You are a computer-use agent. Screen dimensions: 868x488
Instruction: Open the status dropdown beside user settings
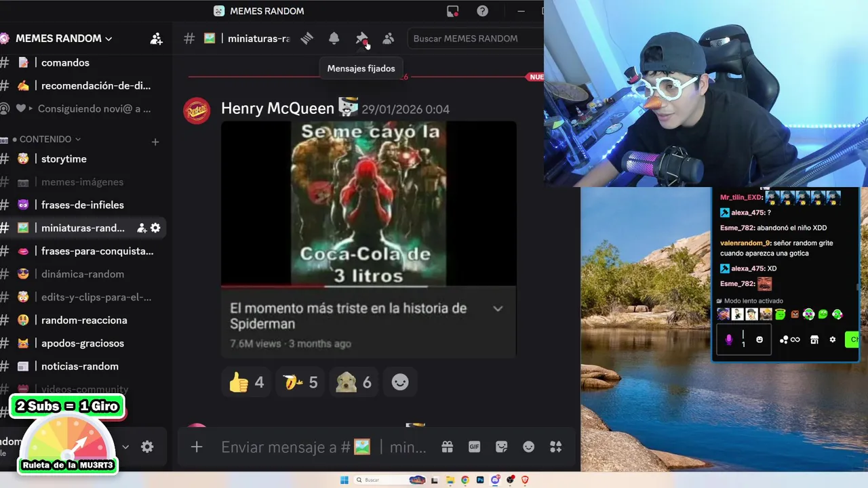pyautogui.click(x=125, y=447)
